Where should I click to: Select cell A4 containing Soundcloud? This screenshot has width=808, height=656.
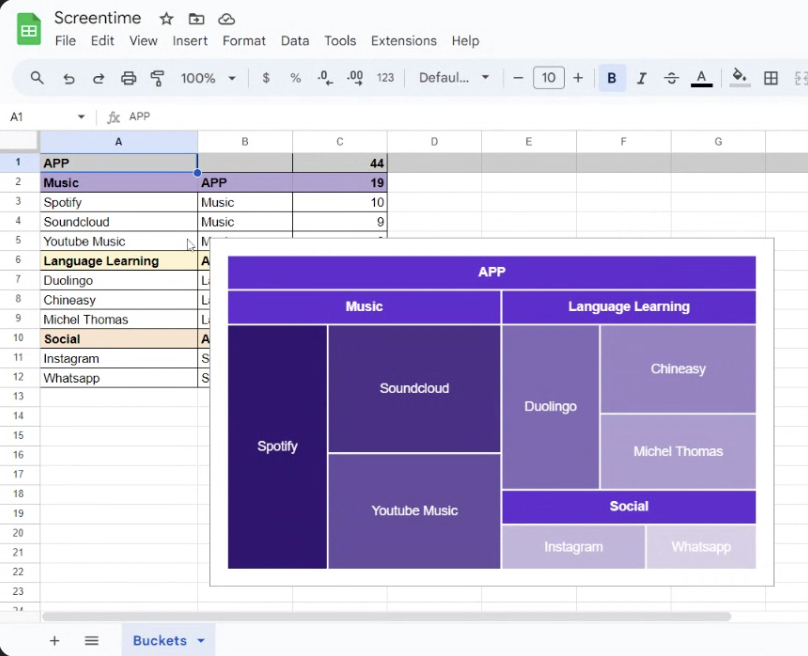pyautogui.click(x=119, y=222)
